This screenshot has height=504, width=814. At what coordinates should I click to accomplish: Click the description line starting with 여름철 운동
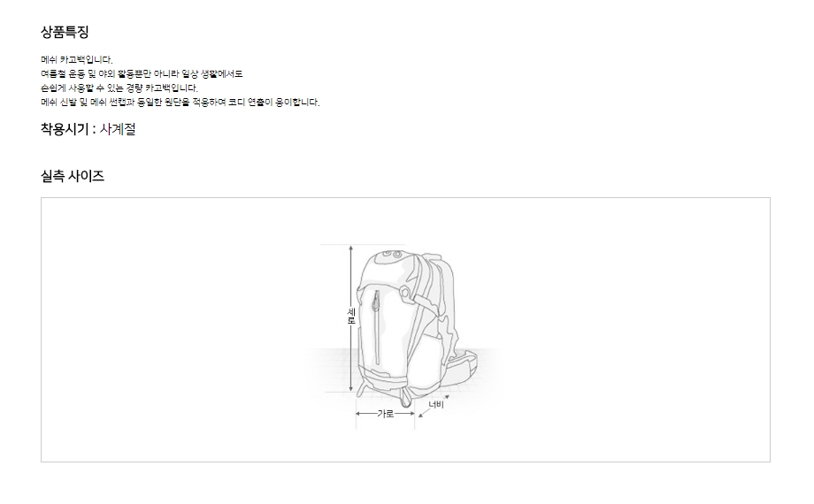(142, 73)
